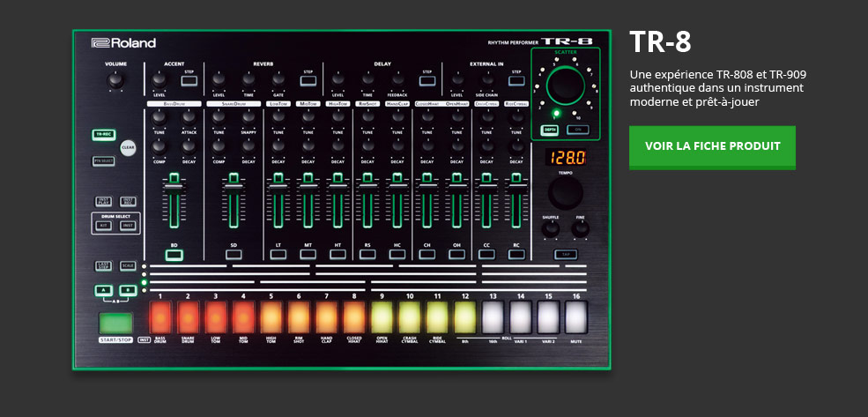The height and width of the screenshot is (417, 868).
Task: Click the VOLUME knob
Action: pos(115,81)
